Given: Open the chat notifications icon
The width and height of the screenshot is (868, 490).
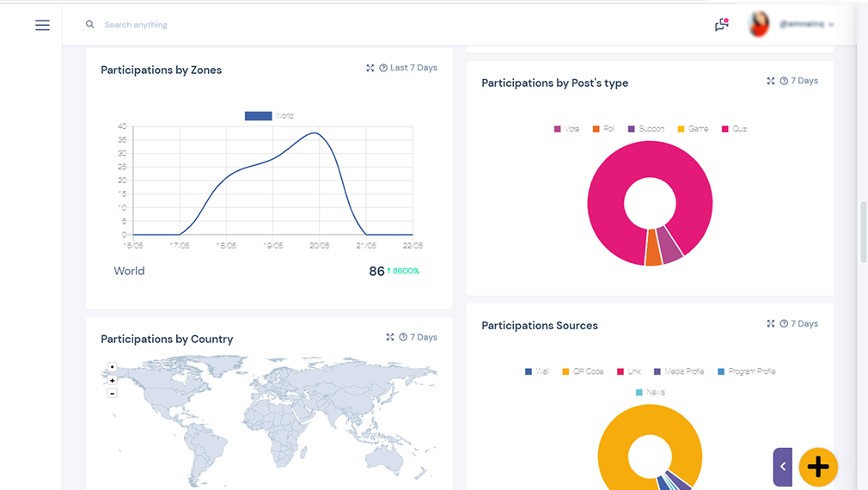Looking at the screenshot, I should pos(721,24).
